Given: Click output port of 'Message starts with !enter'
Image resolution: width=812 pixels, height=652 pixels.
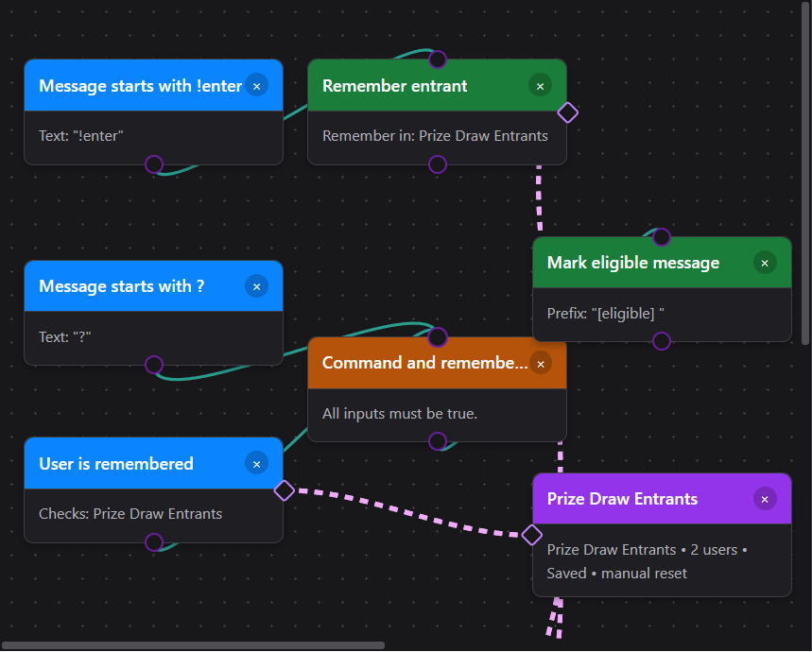Looking at the screenshot, I should [154, 164].
